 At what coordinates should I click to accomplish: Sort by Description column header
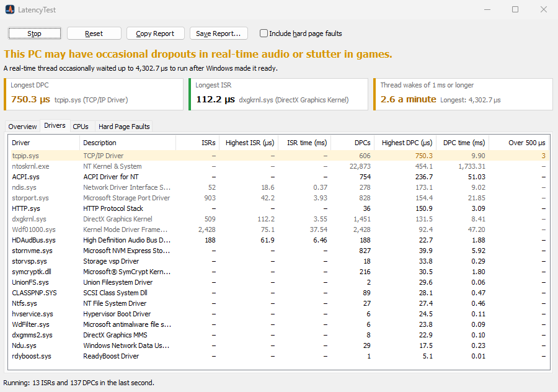(x=127, y=143)
